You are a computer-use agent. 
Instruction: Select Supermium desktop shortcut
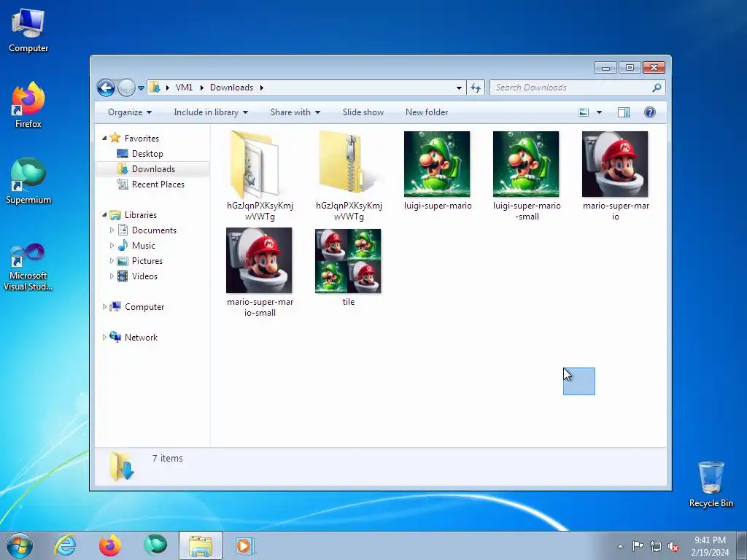28,181
